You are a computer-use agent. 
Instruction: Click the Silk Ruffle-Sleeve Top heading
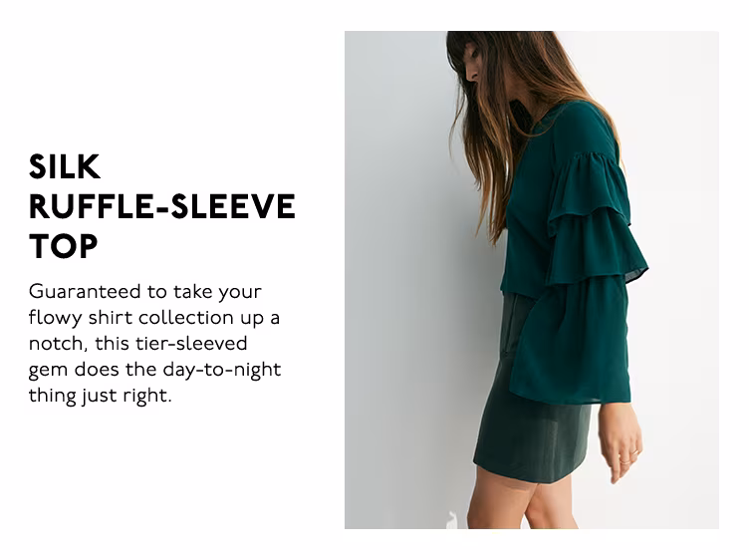click(x=162, y=207)
